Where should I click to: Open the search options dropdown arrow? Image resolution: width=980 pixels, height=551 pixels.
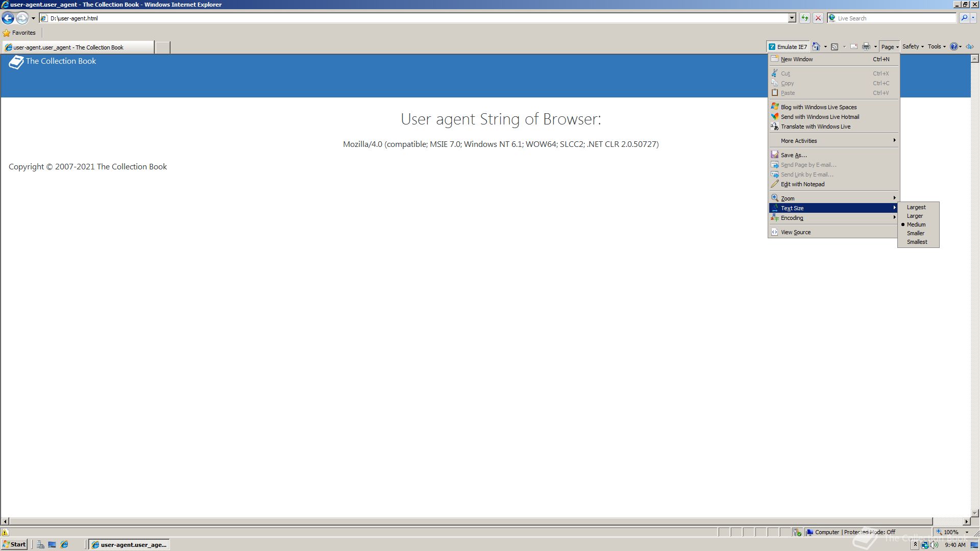click(x=973, y=18)
